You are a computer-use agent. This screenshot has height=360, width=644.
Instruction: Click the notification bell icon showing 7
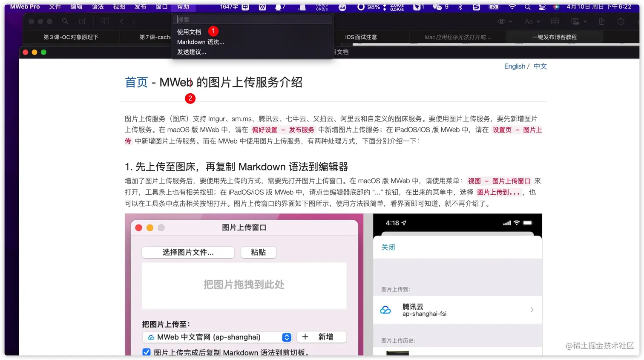[280, 7]
